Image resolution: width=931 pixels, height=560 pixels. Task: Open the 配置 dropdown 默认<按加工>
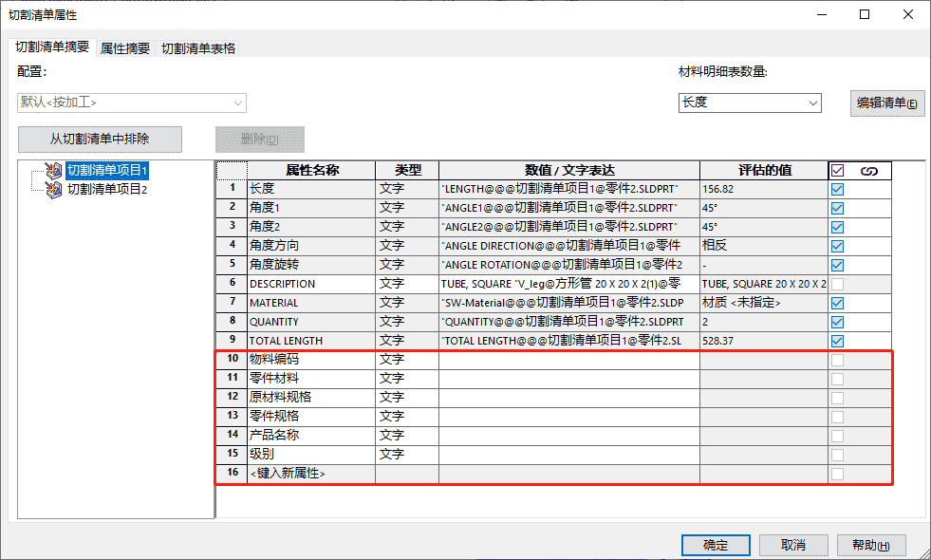tap(132, 103)
